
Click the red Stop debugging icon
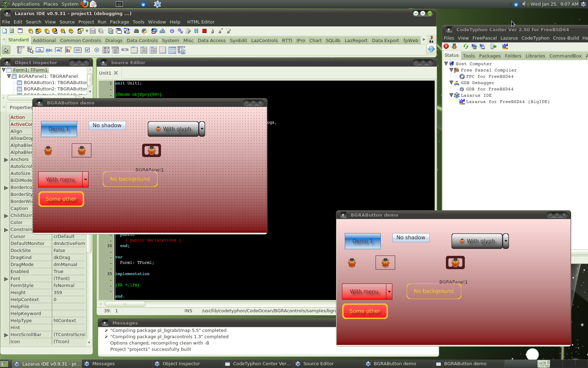204,31
